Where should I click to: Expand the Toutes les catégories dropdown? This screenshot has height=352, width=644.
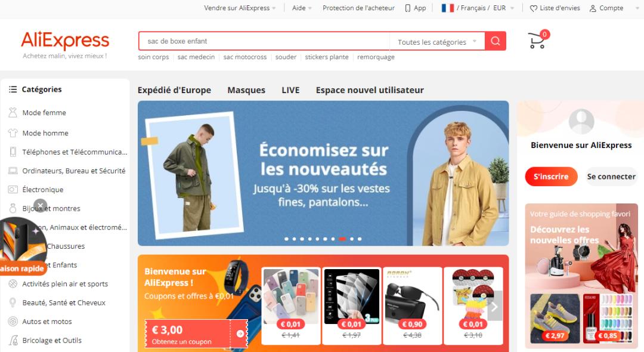(x=437, y=42)
